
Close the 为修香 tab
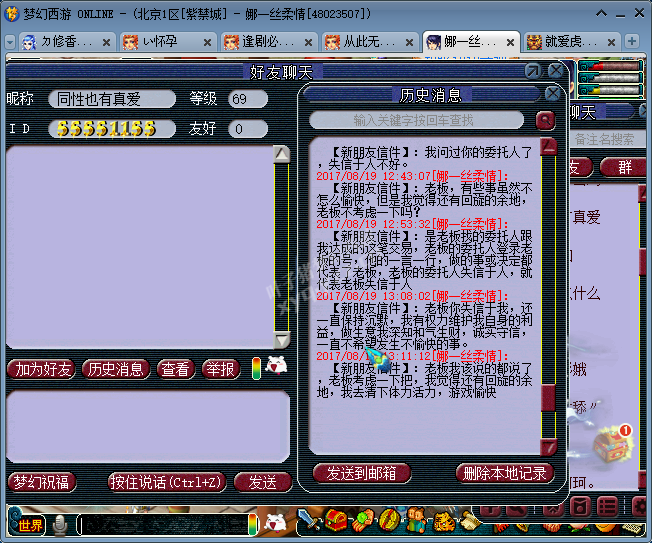coord(106,42)
